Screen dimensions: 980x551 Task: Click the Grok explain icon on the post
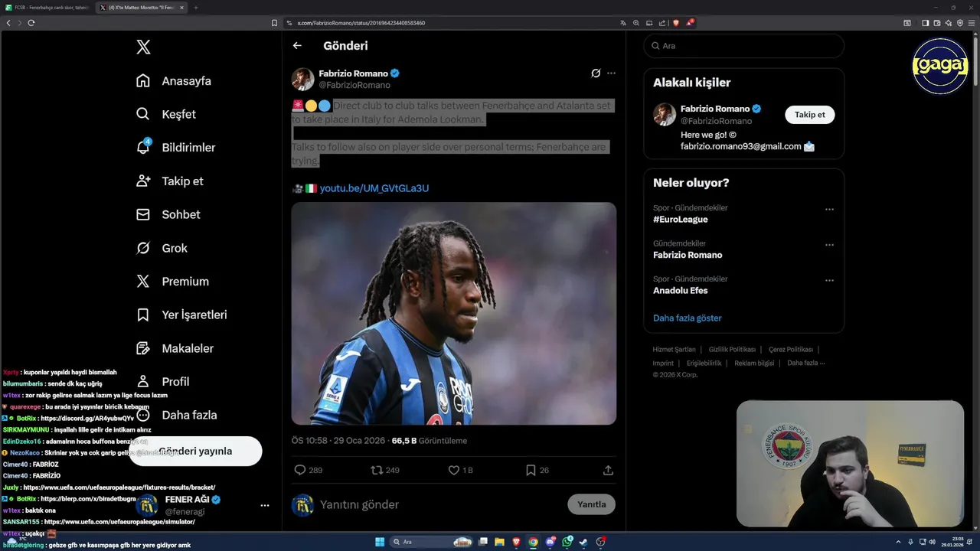pos(596,73)
